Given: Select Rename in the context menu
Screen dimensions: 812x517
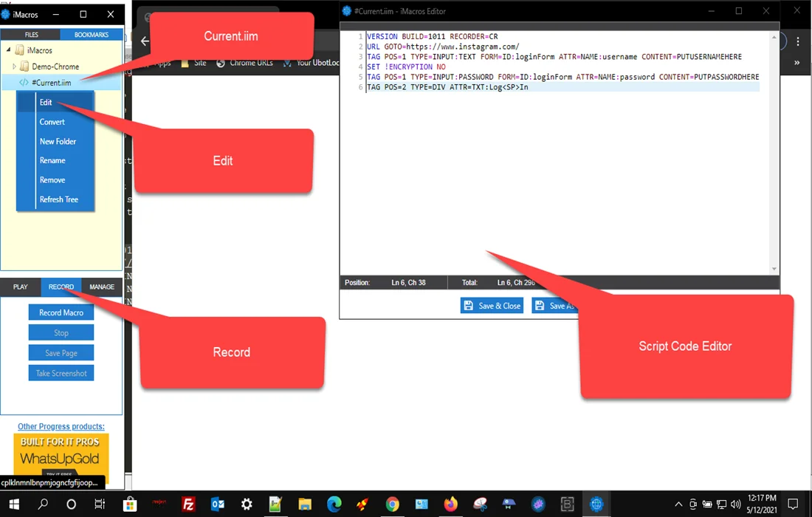Looking at the screenshot, I should click(x=55, y=160).
